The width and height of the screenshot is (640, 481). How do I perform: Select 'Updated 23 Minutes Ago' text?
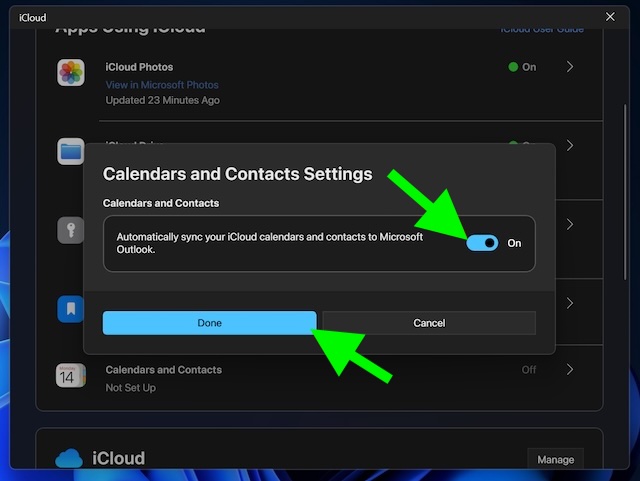162,100
